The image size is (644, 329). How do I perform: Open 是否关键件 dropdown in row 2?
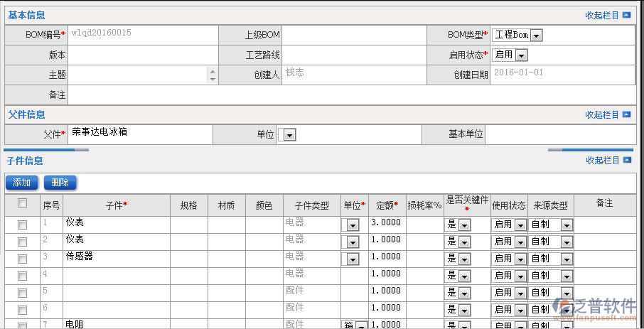click(463, 242)
